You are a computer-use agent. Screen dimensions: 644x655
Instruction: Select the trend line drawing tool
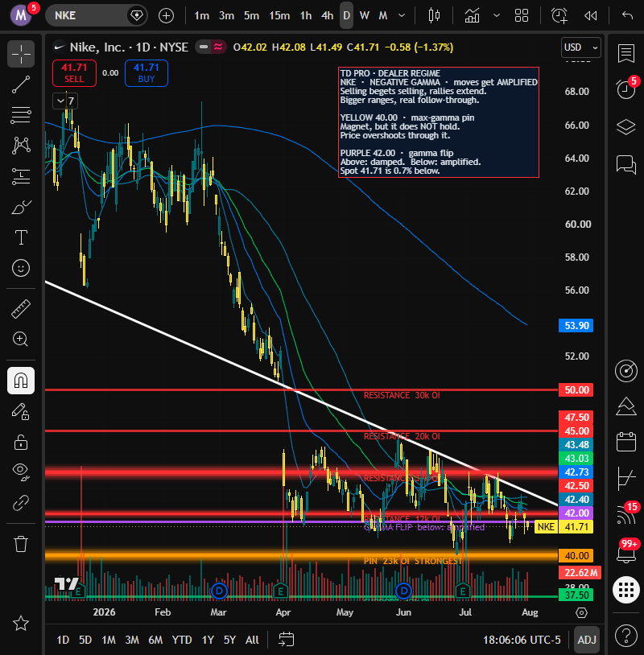click(x=20, y=84)
